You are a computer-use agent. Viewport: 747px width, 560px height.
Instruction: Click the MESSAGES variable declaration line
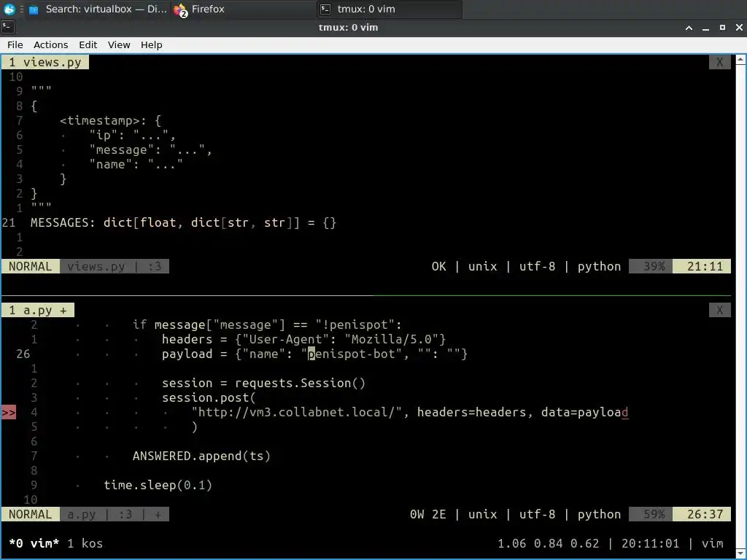click(183, 223)
